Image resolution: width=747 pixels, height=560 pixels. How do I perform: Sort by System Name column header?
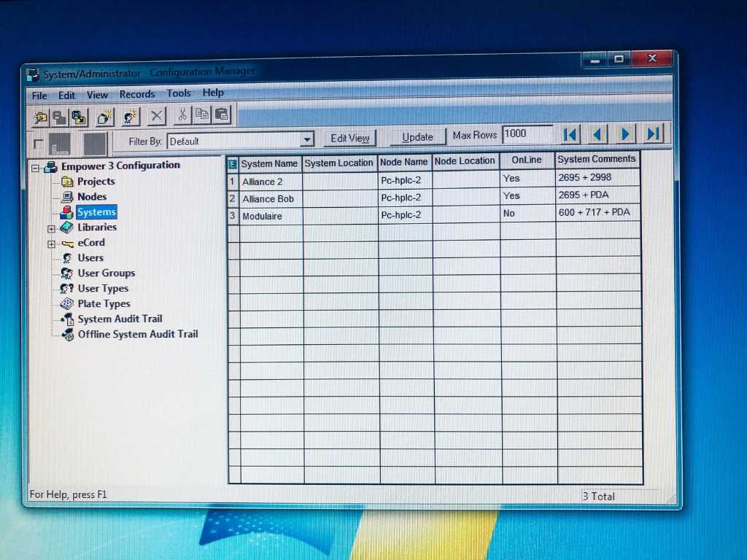coord(270,164)
